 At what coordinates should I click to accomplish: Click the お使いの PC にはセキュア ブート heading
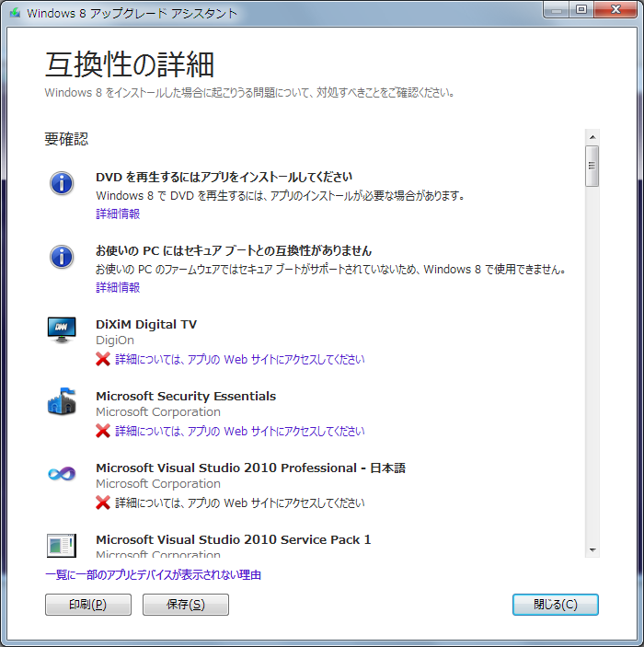pos(234,250)
